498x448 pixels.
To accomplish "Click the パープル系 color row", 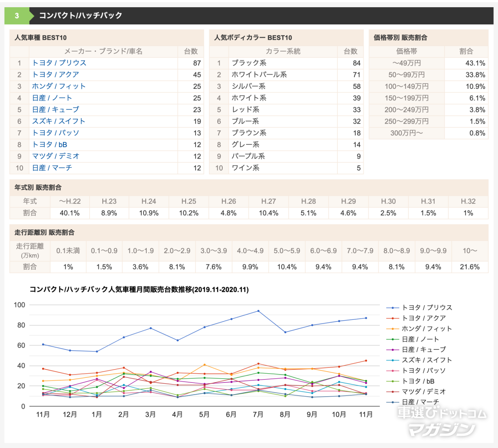I will [x=286, y=156].
